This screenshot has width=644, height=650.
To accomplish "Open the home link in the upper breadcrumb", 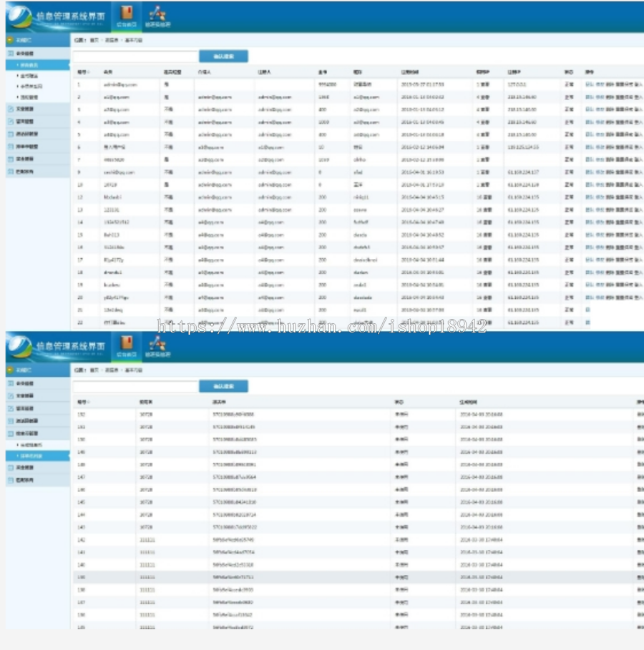I will click(94, 40).
